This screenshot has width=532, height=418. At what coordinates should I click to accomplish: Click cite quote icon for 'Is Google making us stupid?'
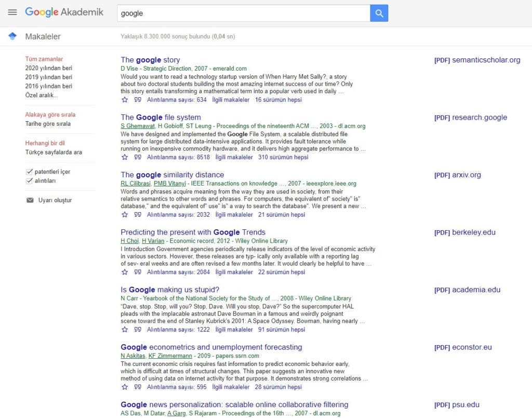click(137, 330)
